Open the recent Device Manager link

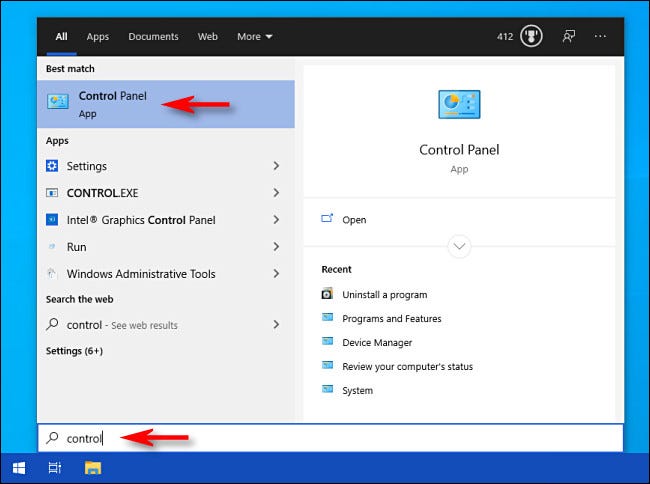(x=376, y=343)
